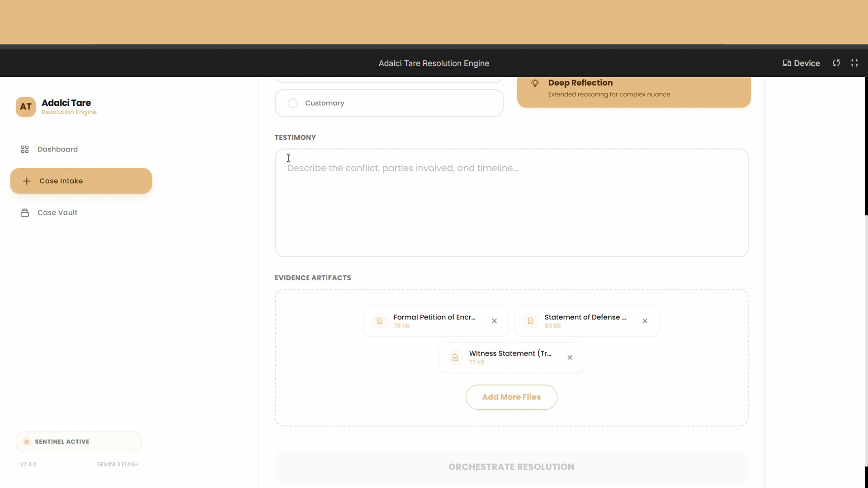The height and width of the screenshot is (488, 868).
Task: Click the AT logo badge
Action: [26, 107]
